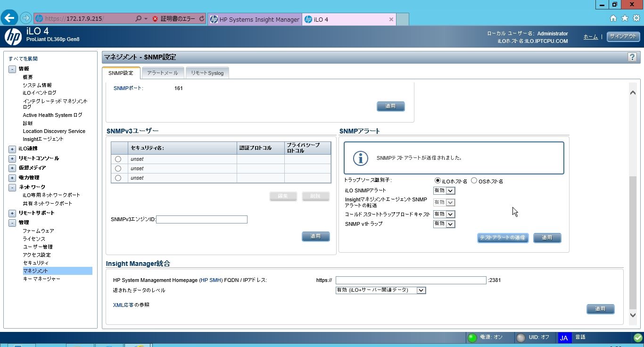
Task: Collapse the 情報 tree section
Action: coord(12,69)
